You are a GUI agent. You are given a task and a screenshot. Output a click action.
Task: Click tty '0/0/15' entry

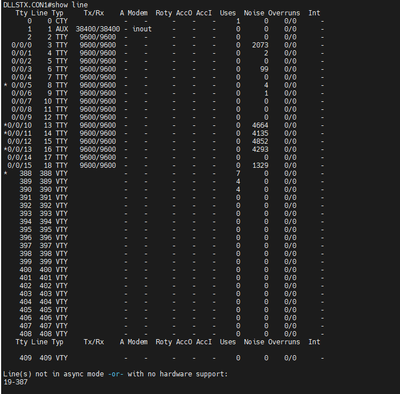pyautogui.click(x=20, y=165)
